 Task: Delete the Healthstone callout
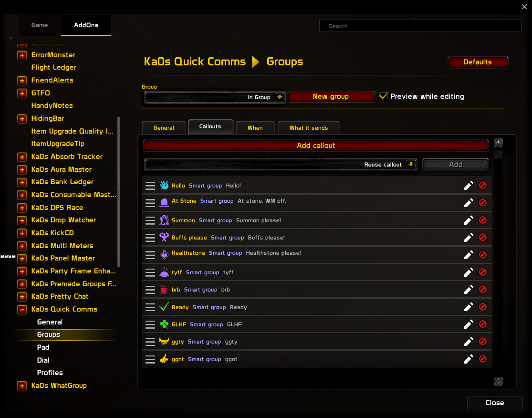pos(483,254)
